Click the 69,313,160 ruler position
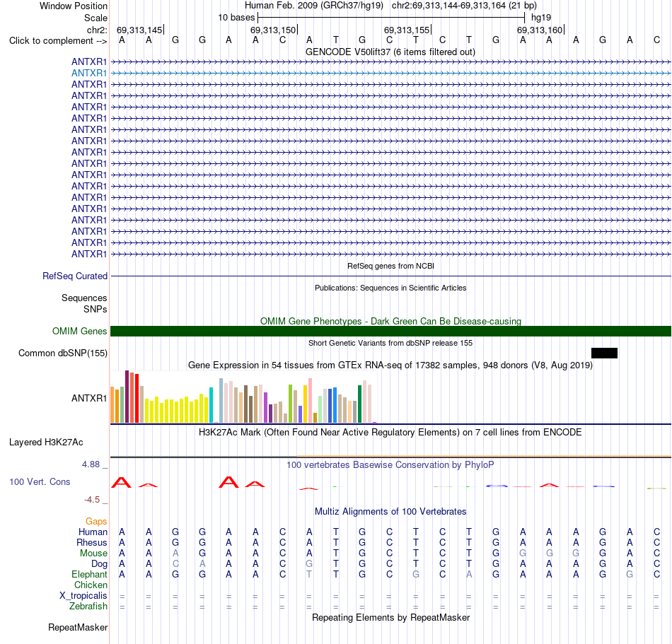 tap(540, 30)
